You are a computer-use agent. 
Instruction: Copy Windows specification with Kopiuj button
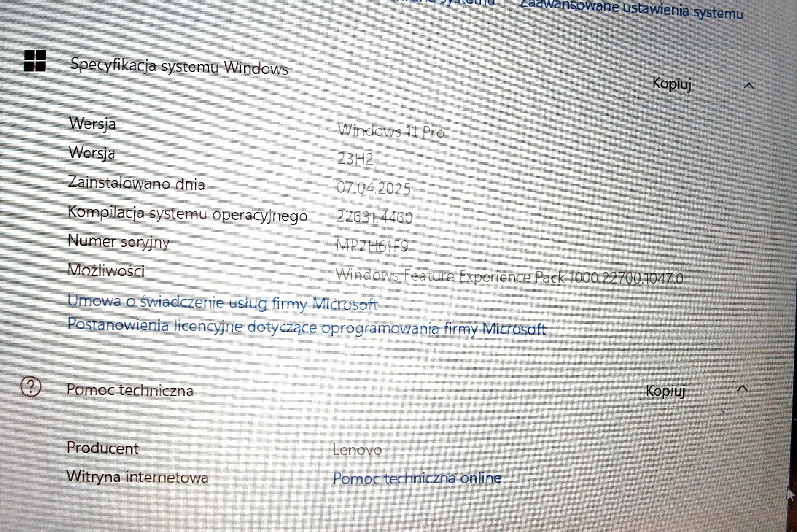pyautogui.click(x=671, y=84)
